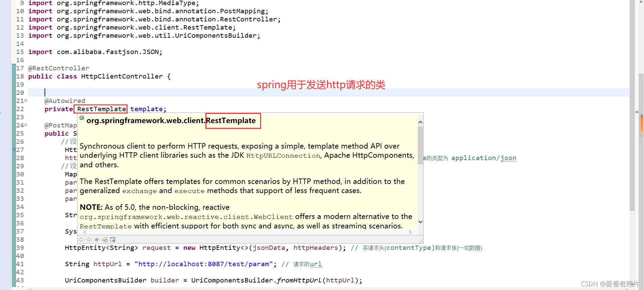Screen dimensions: 644x290
Task: Click RestTemplate type on line 22
Action: point(102,109)
